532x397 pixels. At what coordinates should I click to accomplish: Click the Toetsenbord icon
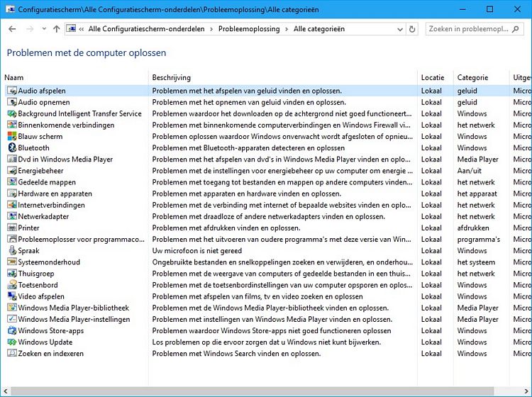point(12,285)
